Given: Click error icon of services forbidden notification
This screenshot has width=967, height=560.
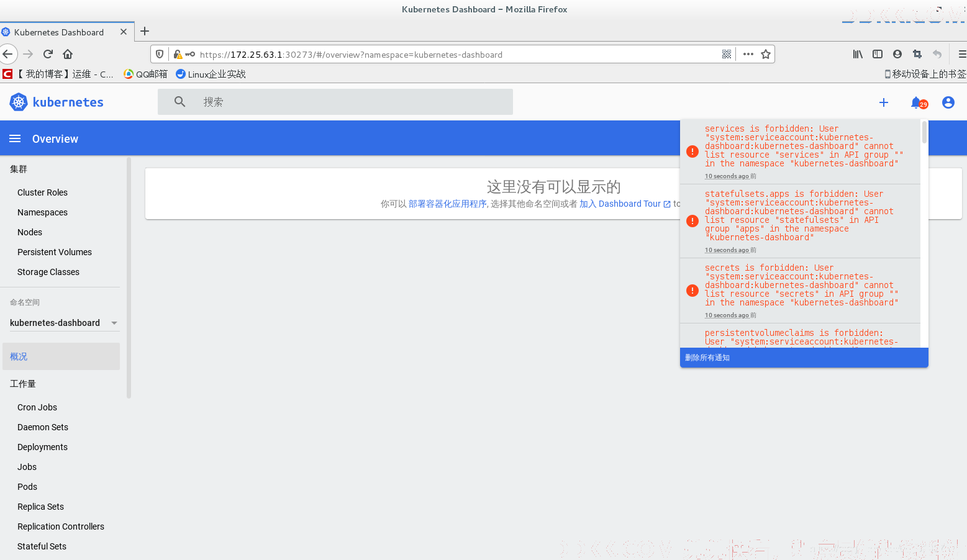Looking at the screenshot, I should tap(692, 151).
